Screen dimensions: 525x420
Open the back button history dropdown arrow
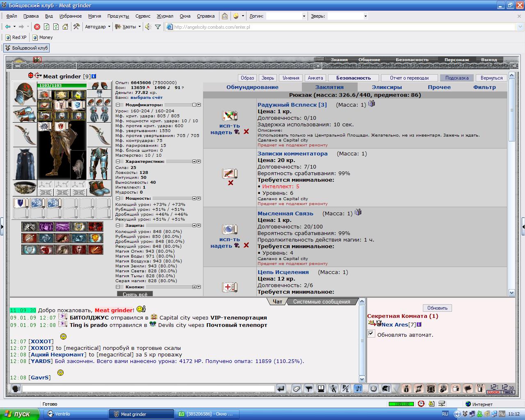pos(14,27)
